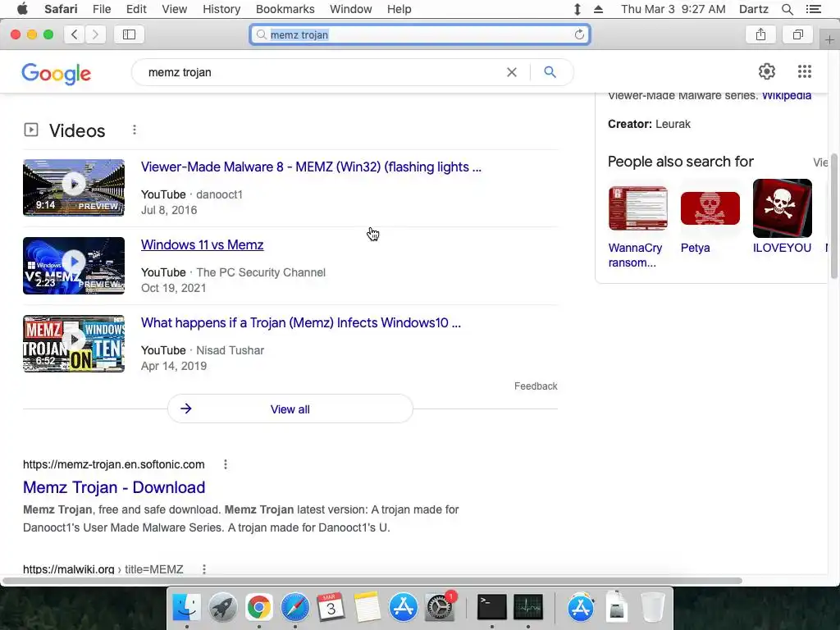The image size is (840, 630).
Task: Open the Safari View menu
Action: pos(174,9)
